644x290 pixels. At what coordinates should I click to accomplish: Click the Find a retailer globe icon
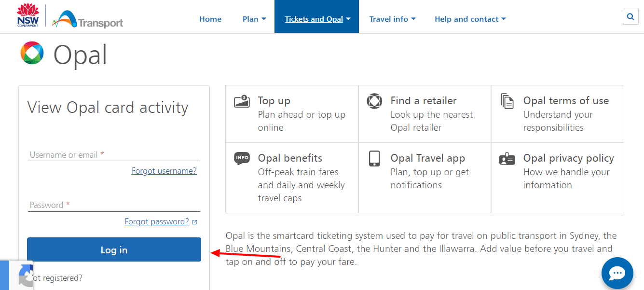[374, 100]
